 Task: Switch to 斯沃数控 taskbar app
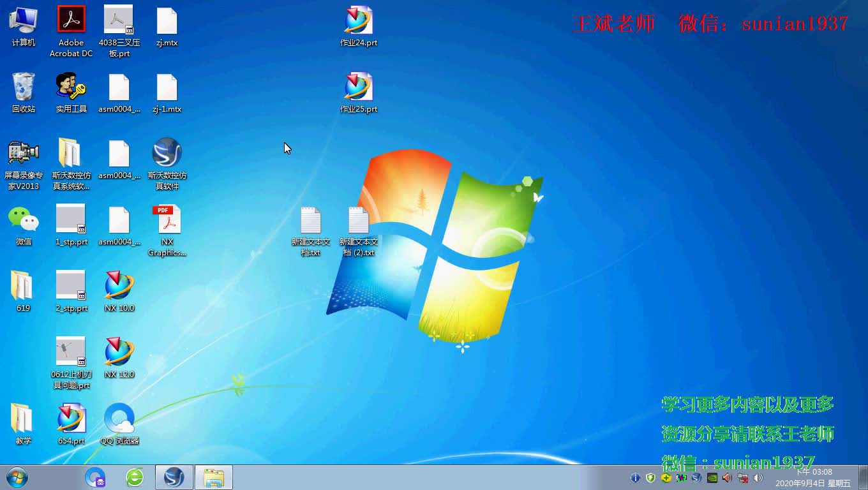[x=174, y=477]
